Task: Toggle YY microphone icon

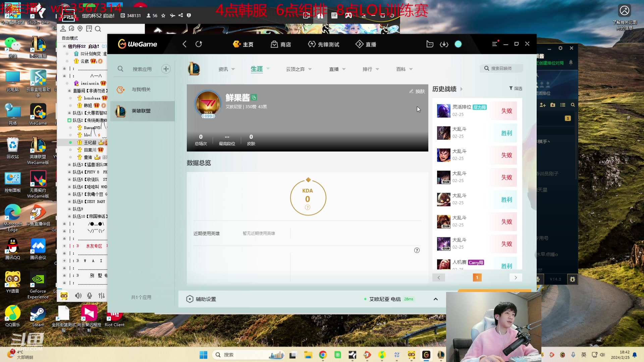Action: coord(90,295)
